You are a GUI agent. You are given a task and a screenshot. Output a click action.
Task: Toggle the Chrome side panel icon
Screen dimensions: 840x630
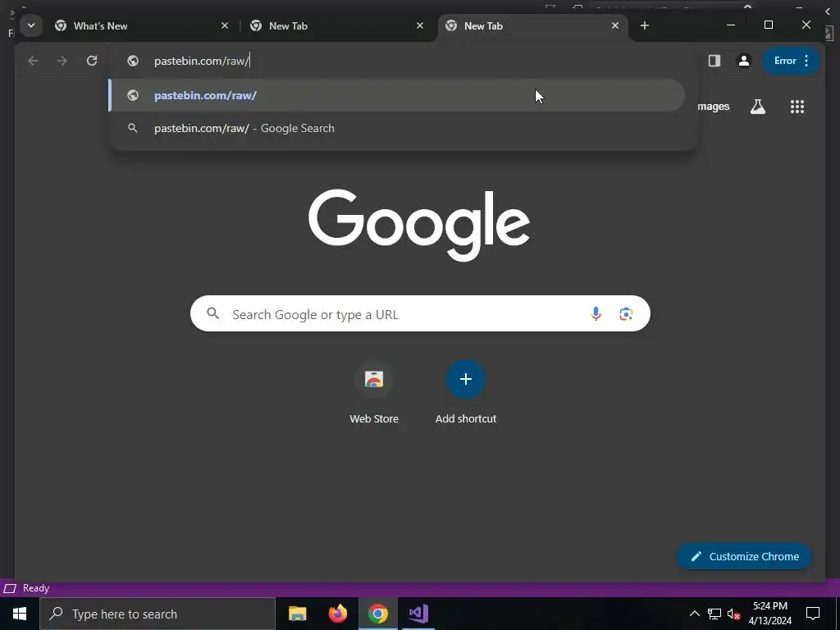click(714, 61)
